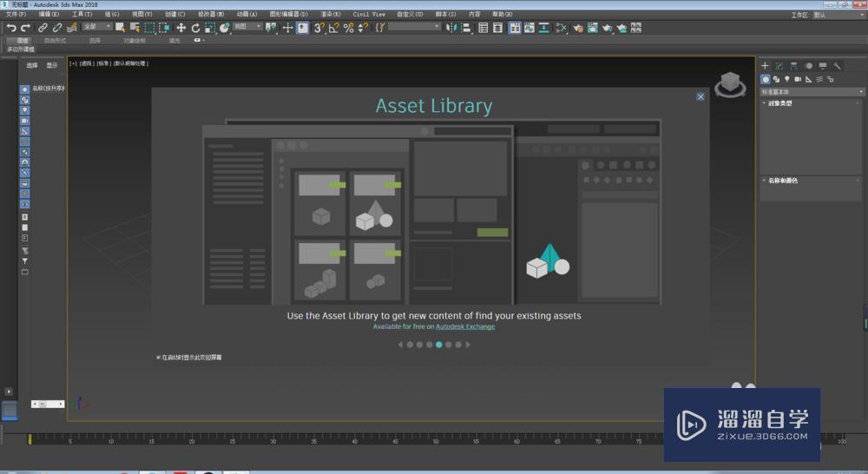Click the ViewCube in the viewport
This screenshot has height=474, width=868.
(x=730, y=84)
